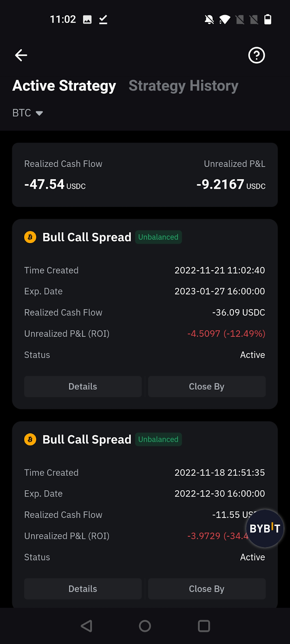Image resolution: width=290 pixels, height=644 pixels.
Task: Open recent apps with square button
Action: coord(204,626)
